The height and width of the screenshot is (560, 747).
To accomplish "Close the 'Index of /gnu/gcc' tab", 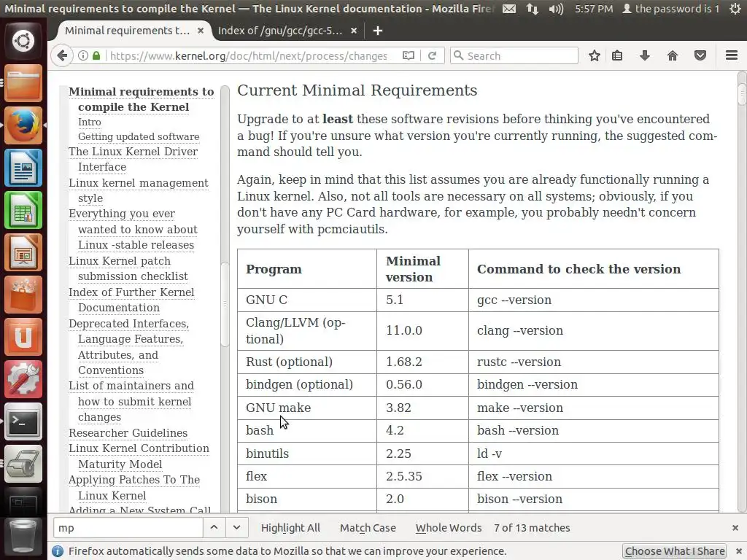I will pyautogui.click(x=354, y=31).
